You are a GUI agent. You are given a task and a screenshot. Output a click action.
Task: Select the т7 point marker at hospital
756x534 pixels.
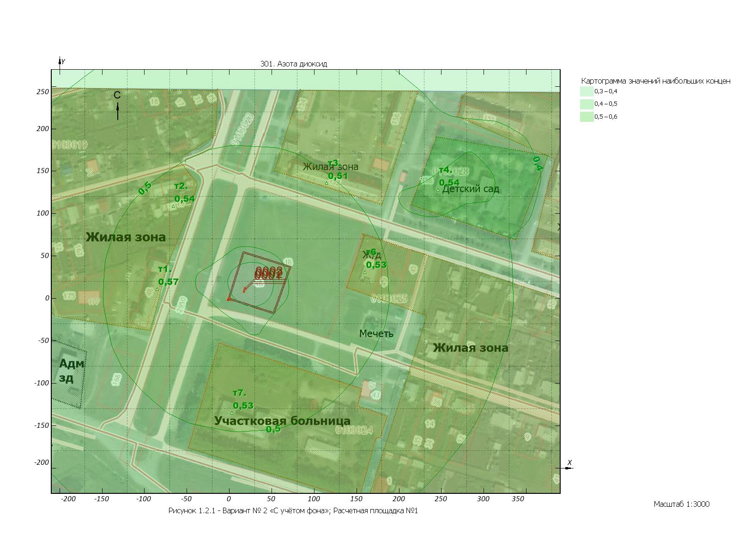click(x=232, y=413)
